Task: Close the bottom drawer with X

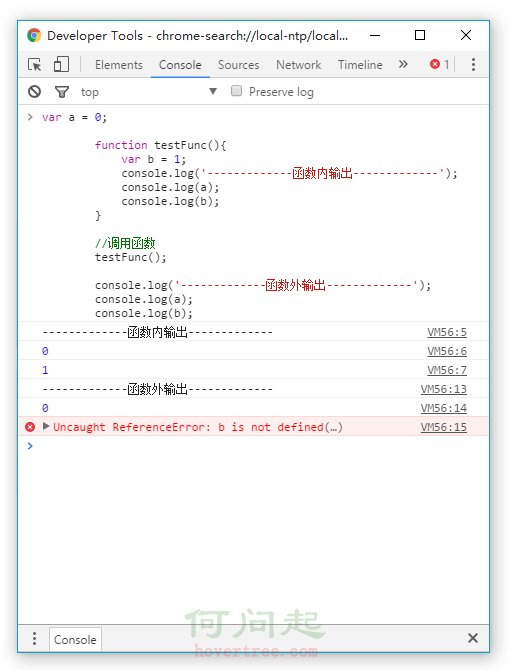Action: point(473,638)
